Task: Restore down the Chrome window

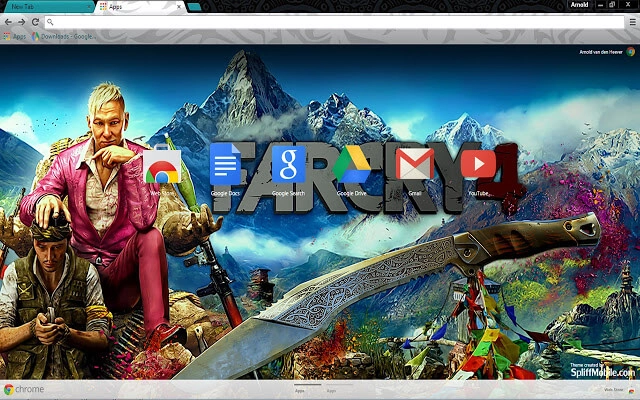Action: point(612,5)
